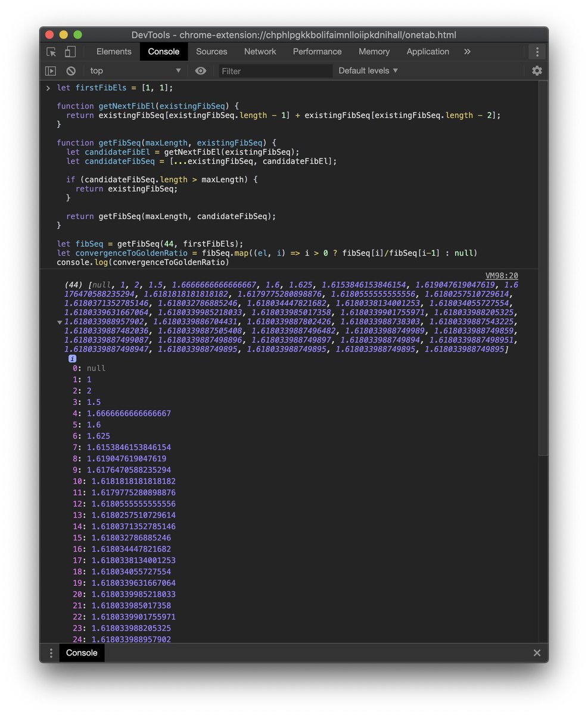Click the 'function getNextFibEl' line
Image resolution: width=588 pixels, height=715 pixels.
148,106
